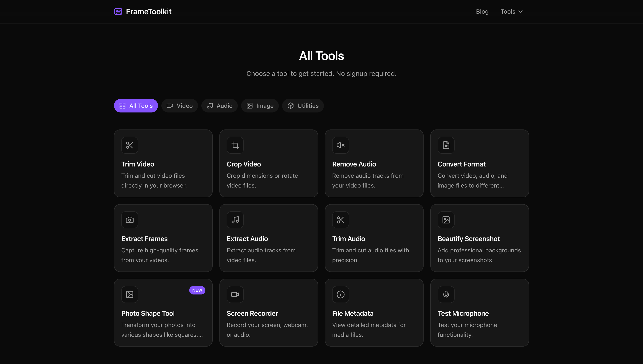Open the Photo Shape Tool card
This screenshot has width=643, height=364.
point(163,313)
